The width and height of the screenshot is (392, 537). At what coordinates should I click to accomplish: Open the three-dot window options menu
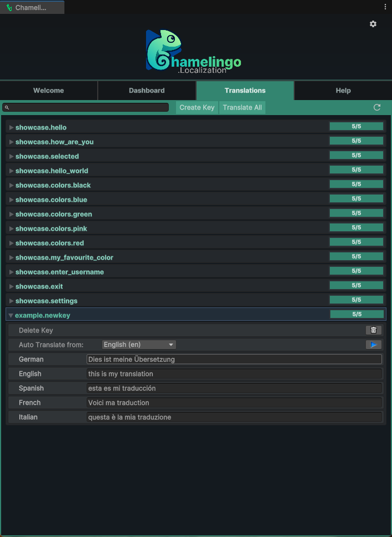385,7
